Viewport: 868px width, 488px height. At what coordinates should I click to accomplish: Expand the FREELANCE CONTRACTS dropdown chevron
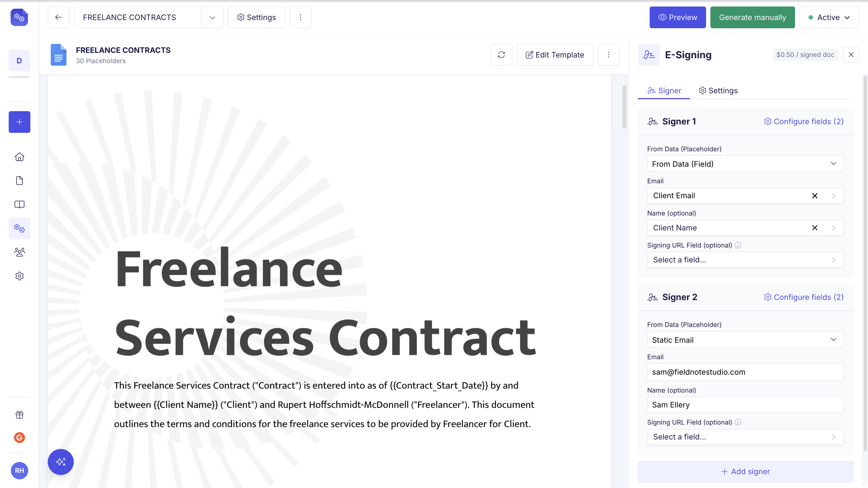tap(212, 17)
